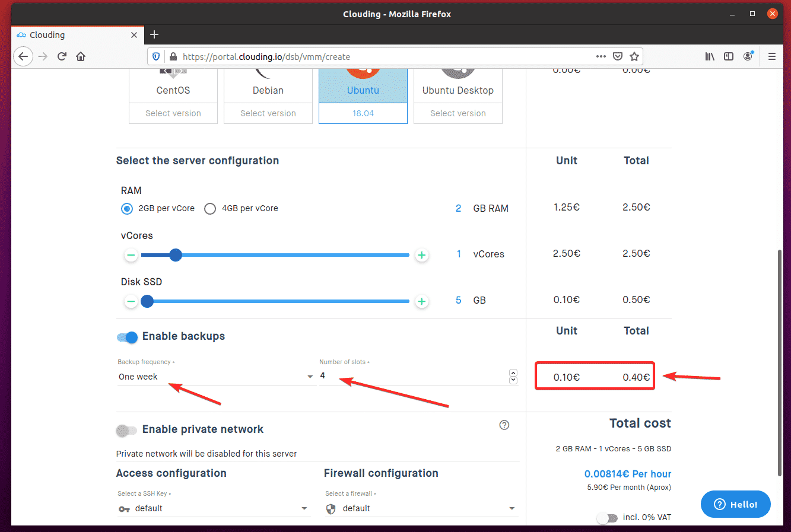Show tracking protection shield info
791x532 pixels.
pyautogui.click(x=156, y=56)
